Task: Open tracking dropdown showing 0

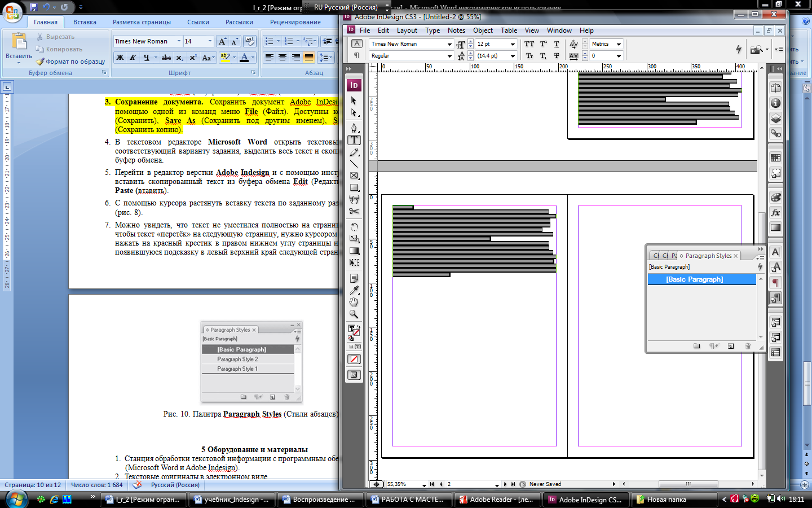Action: pyautogui.click(x=619, y=56)
